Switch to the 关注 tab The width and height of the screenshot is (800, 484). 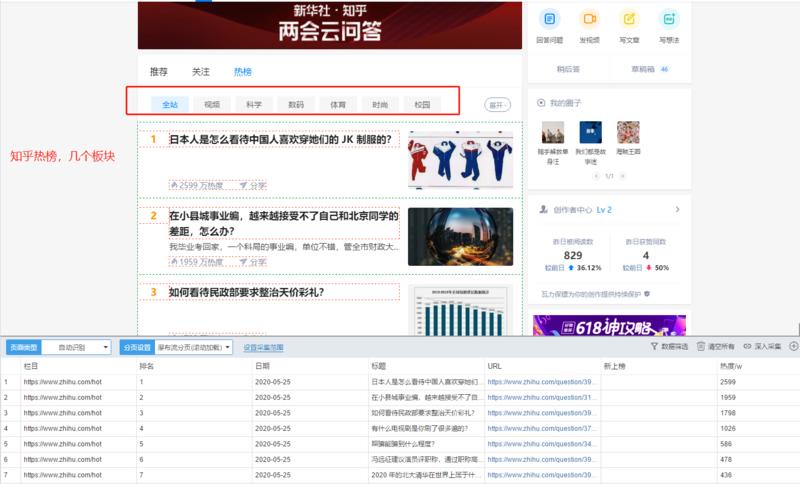201,72
